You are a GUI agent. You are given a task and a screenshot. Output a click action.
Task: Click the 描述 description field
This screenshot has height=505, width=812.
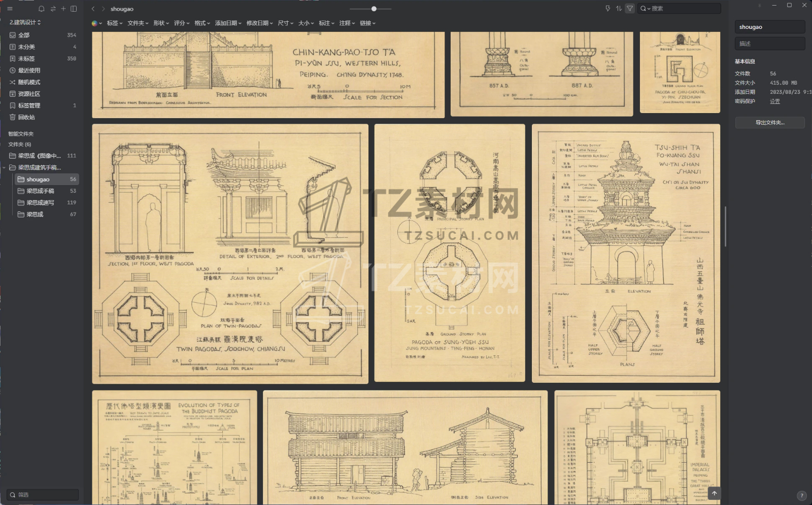(770, 44)
